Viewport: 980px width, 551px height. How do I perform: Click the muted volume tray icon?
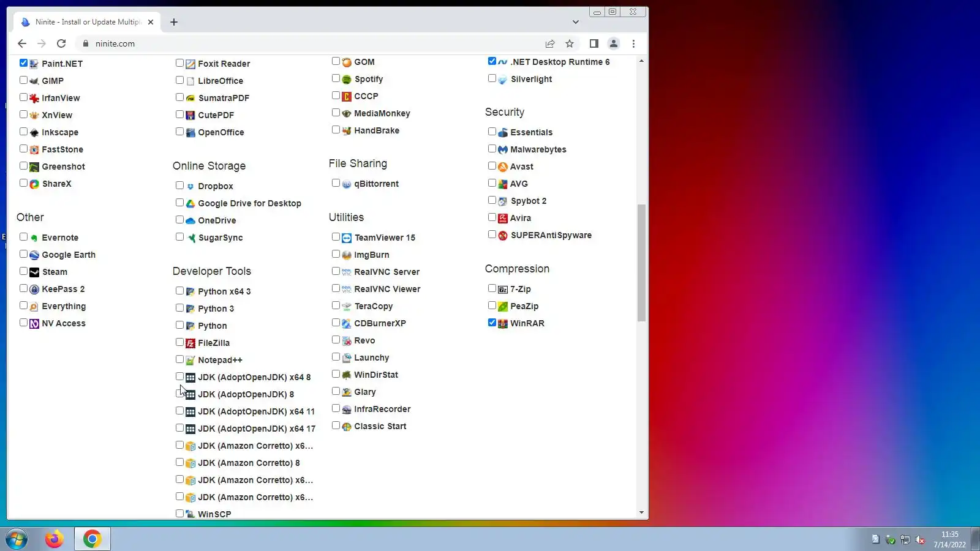[920, 539]
